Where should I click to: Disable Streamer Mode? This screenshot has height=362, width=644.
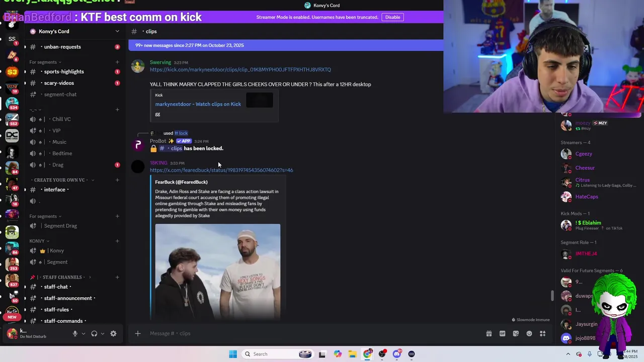pos(392,17)
